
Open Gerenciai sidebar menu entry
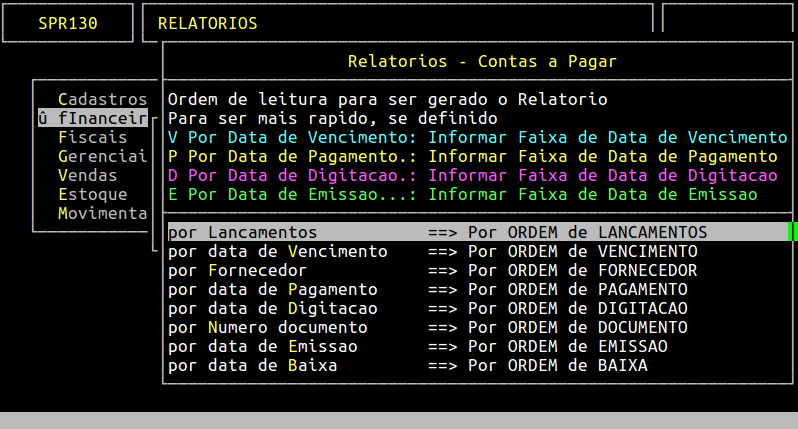pyautogui.click(x=102, y=156)
